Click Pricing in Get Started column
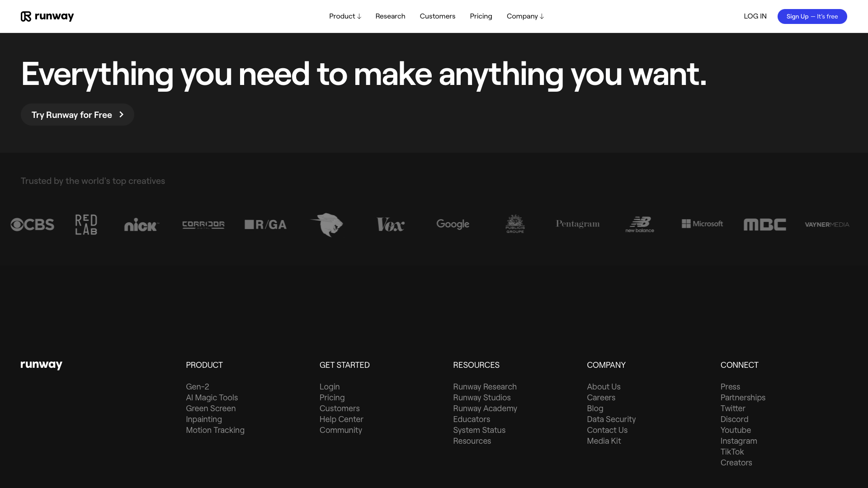 (332, 398)
